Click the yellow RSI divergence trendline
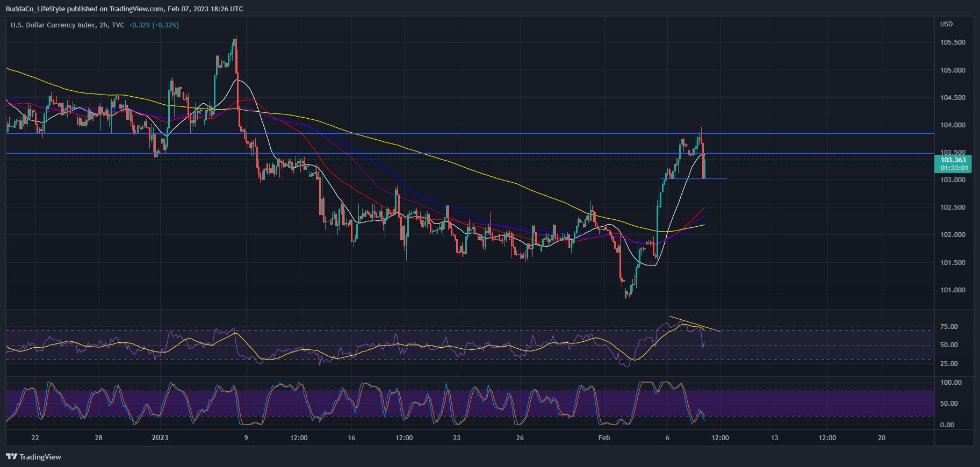The image size is (980, 467). click(x=694, y=324)
